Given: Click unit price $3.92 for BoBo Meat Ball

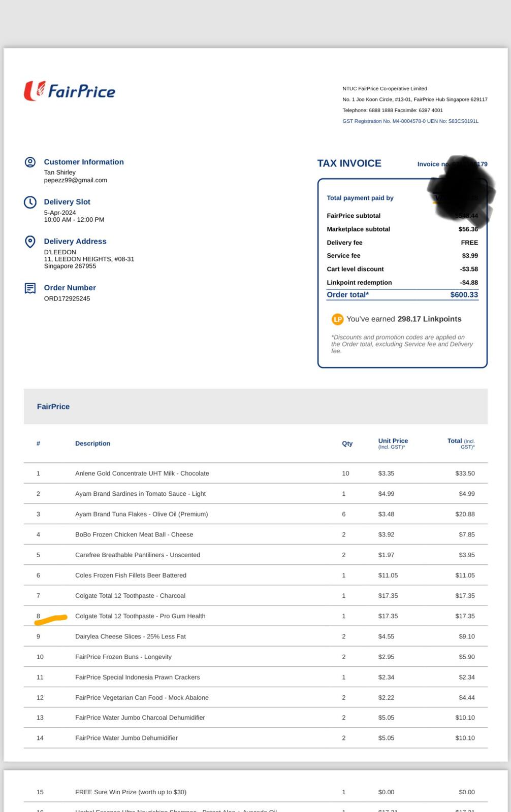Looking at the screenshot, I should (386, 534).
